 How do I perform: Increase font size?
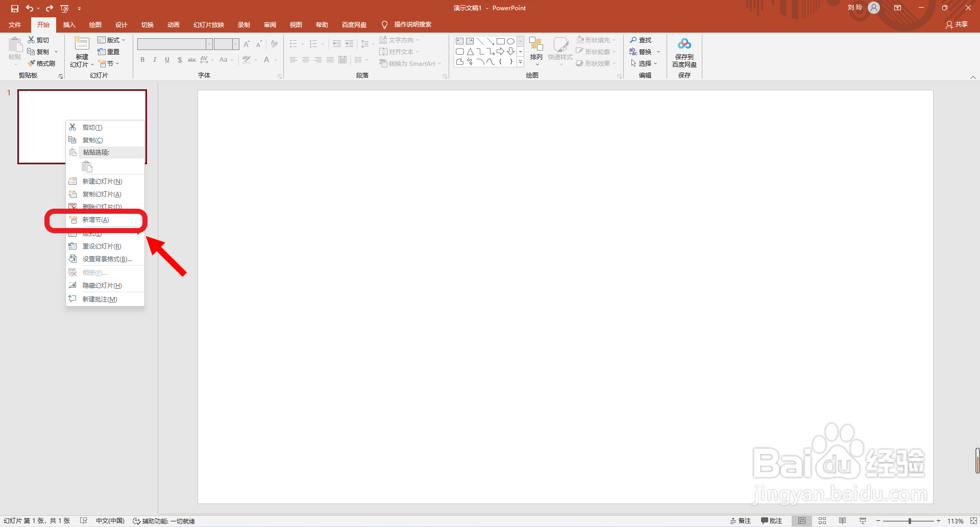(x=247, y=44)
